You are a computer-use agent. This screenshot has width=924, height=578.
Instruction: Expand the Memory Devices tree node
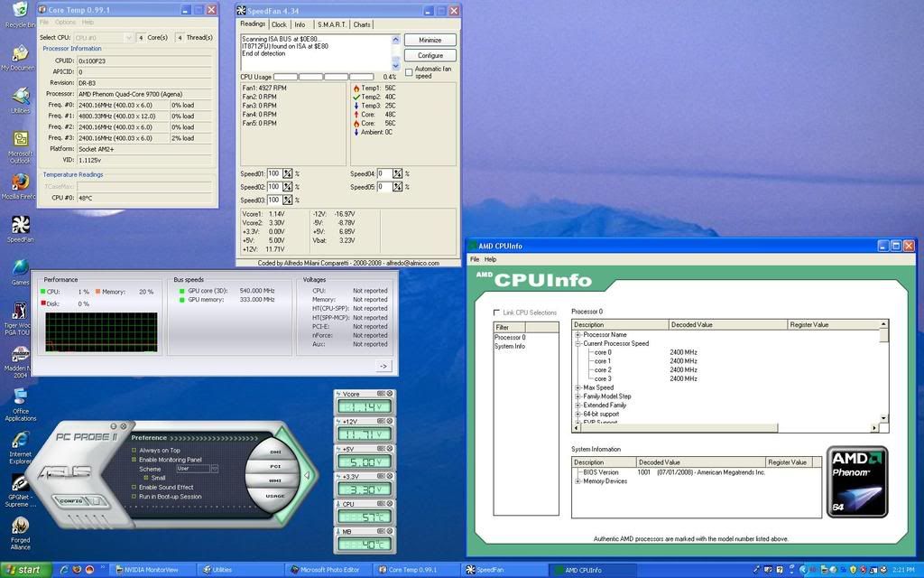pos(577,481)
